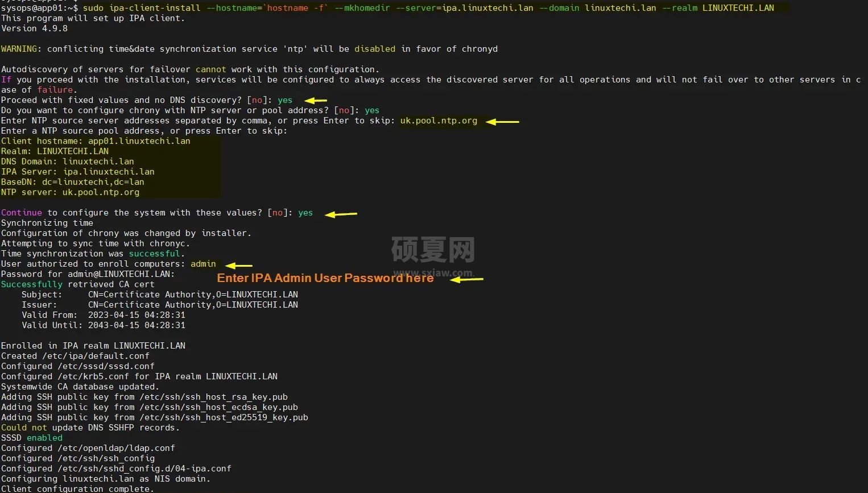The image size is (868, 493).
Task: Click 'This program will set up IPA client' line
Action: pyautogui.click(x=93, y=18)
